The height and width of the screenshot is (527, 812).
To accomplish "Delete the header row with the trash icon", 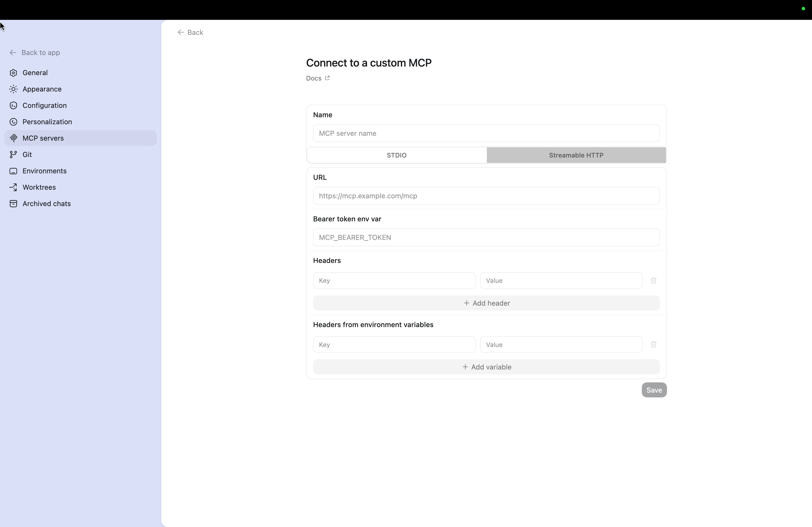I will [x=654, y=280].
